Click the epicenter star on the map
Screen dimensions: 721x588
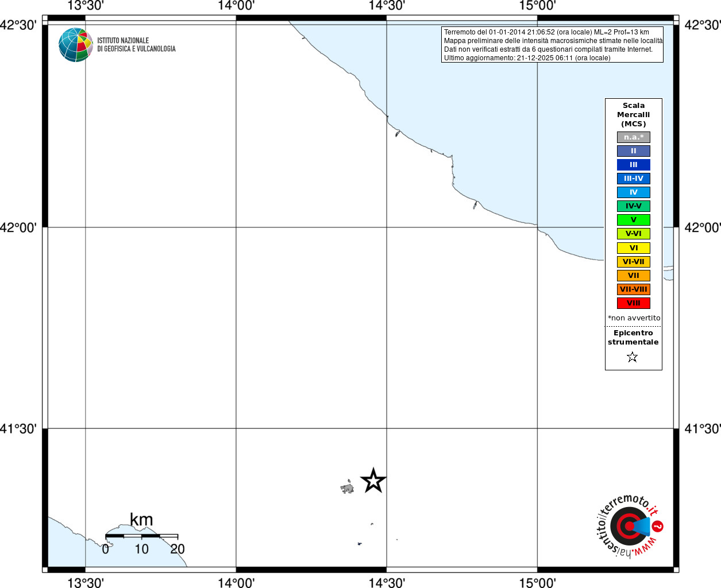(373, 481)
